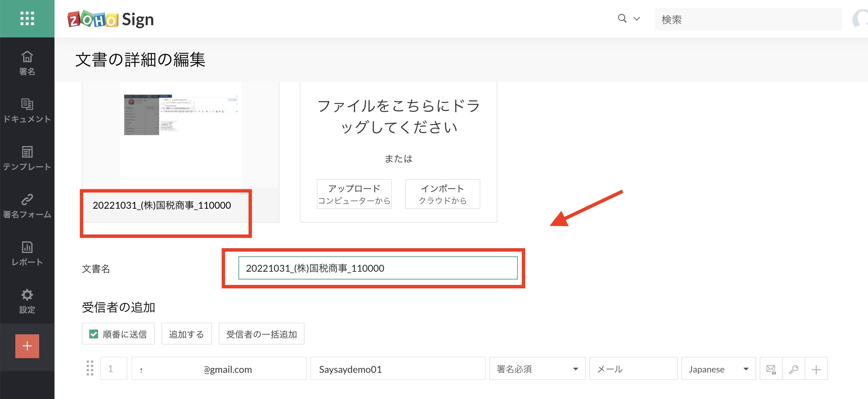Viewport: 868px width, 399px height.
Task: Click the 受信者の一括追加 button
Action: click(261, 334)
